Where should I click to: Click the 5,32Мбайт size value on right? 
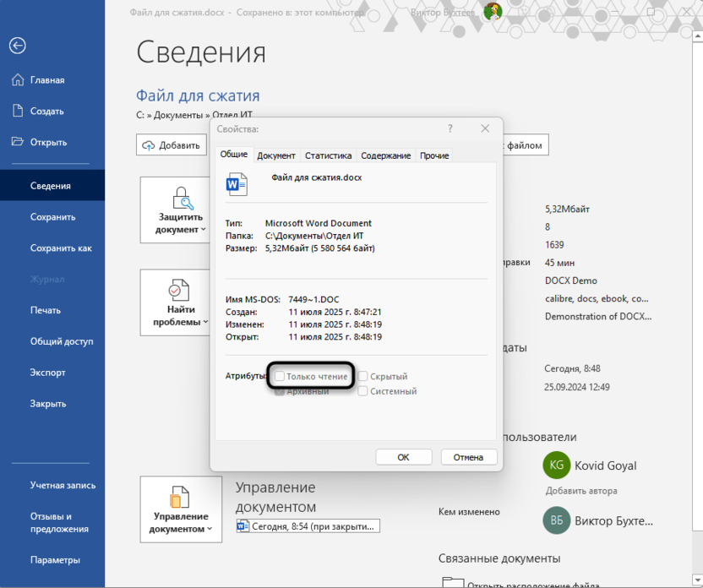tap(567, 209)
